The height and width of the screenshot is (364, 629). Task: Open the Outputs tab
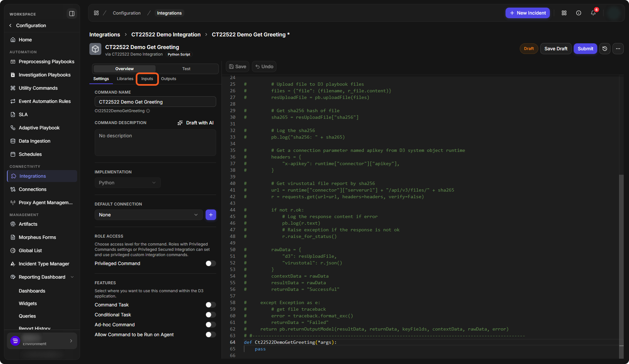(169, 79)
